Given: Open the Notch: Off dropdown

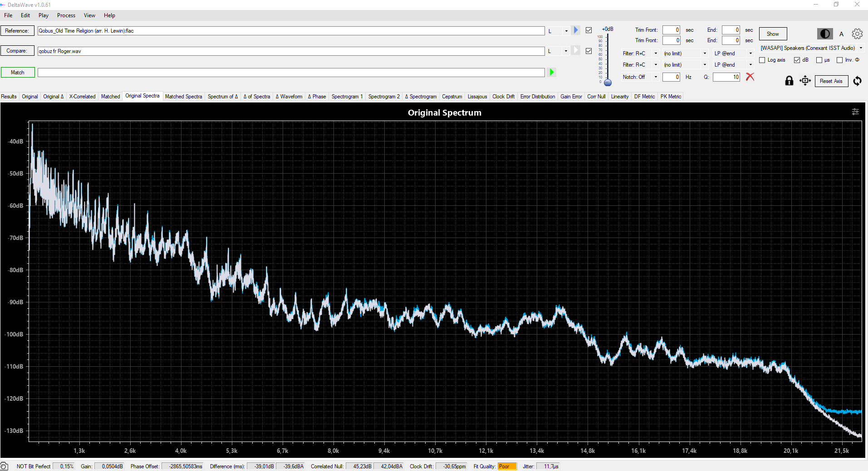Looking at the screenshot, I should pos(656,77).
